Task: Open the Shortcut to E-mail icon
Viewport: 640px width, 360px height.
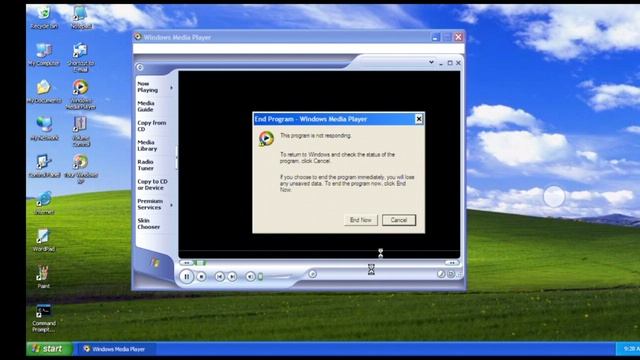Action: click(x=81, y=58)
